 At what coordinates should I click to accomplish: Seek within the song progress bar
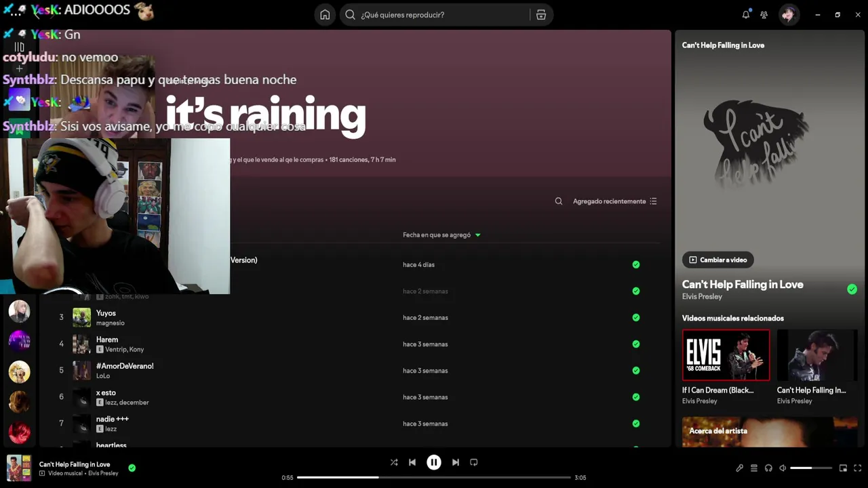coord(434,477)
